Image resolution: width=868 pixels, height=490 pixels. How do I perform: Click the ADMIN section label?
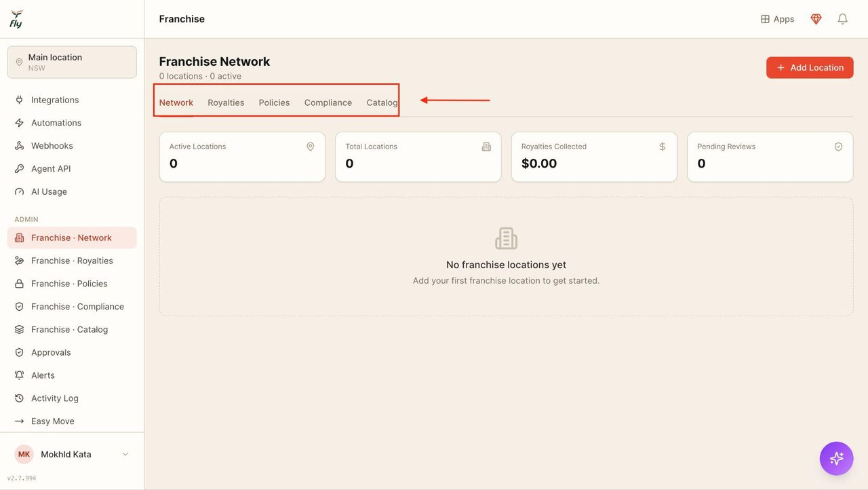click(26, 220)
